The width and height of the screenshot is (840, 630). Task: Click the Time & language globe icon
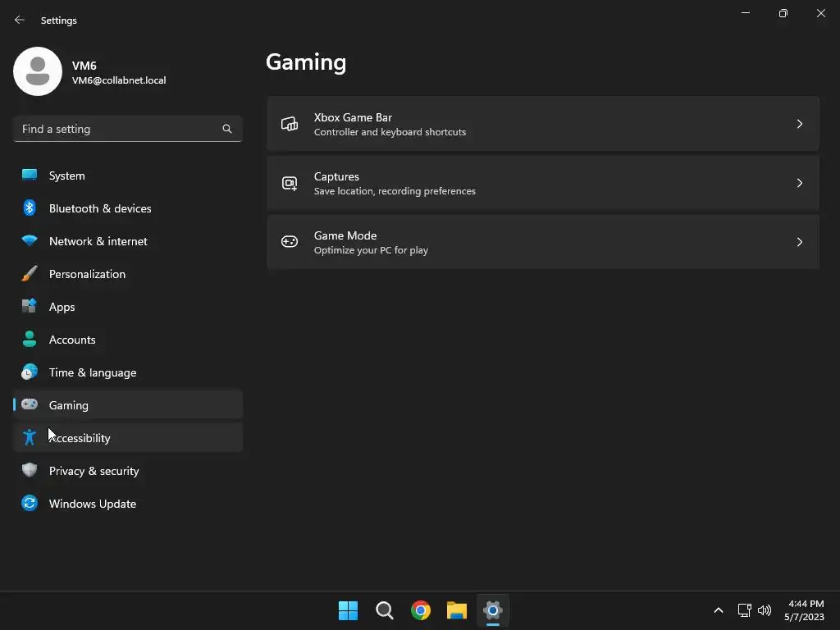pyautogui.click(x=30, y=372)
